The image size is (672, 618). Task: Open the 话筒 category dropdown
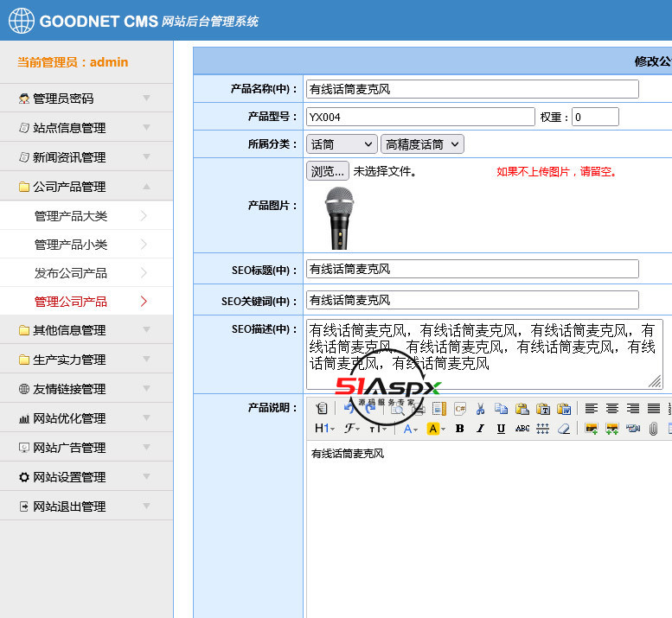pyautogui.click(x=341, y=144)
